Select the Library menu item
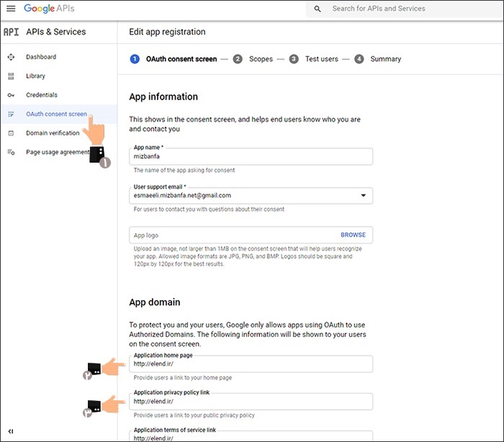This screenshot has height=442, width=504. (x=36, y=76)
